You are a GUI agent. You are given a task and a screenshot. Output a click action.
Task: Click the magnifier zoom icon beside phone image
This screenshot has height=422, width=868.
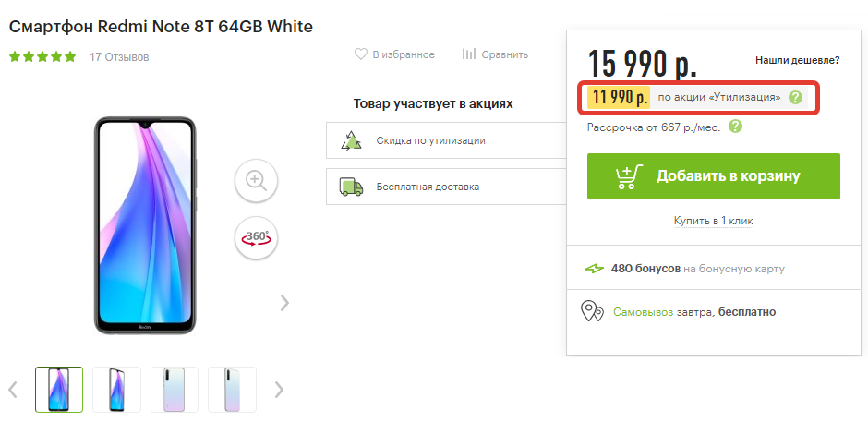coord(256,181)
